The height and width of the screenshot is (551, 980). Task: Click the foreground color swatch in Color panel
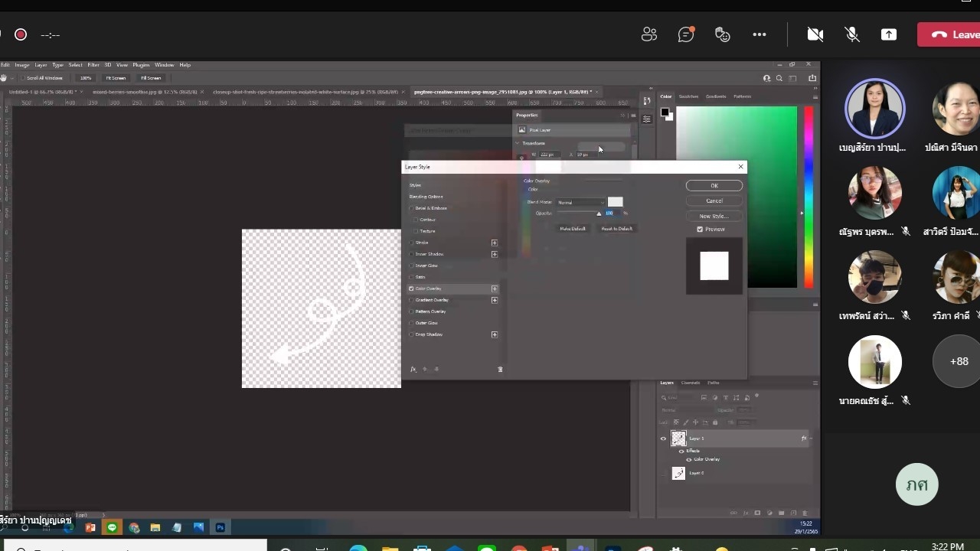[665, 112]
